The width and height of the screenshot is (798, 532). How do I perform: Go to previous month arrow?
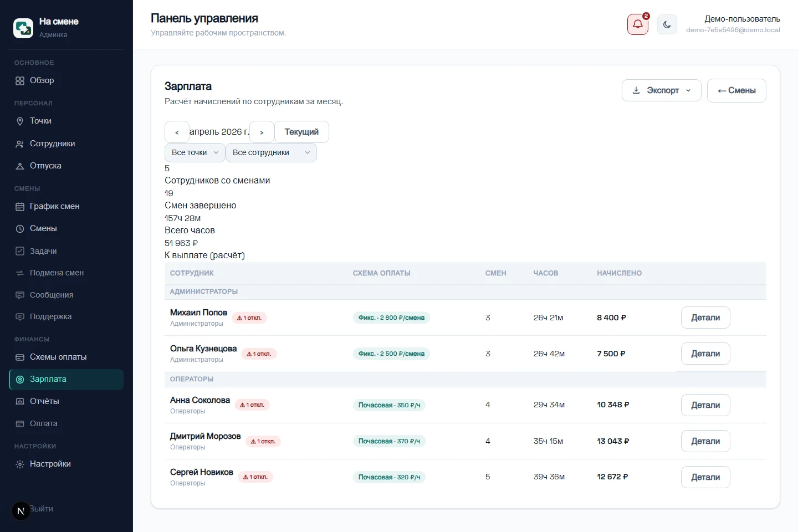coord(177,132)
